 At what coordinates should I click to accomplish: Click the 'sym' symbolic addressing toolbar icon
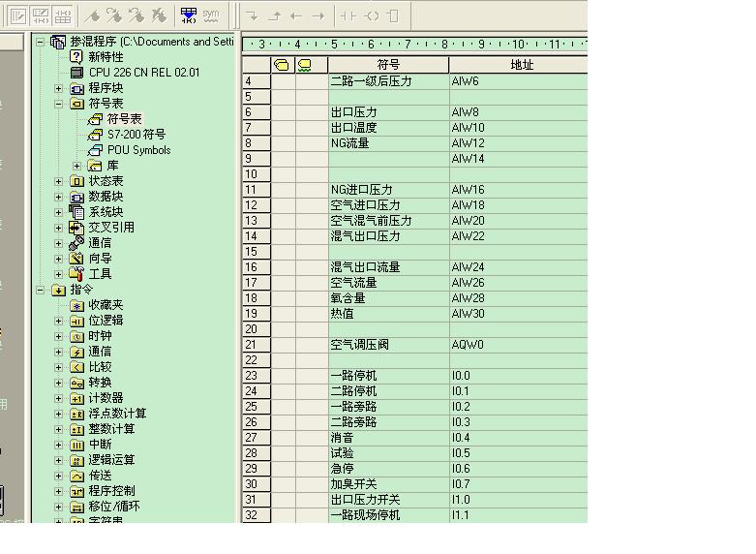coord(211,15)
